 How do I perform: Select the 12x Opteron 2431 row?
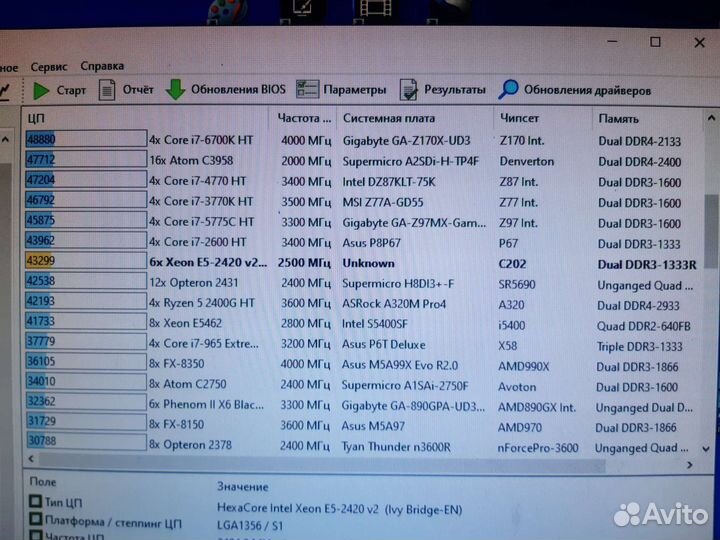click(x=193, y=282)
